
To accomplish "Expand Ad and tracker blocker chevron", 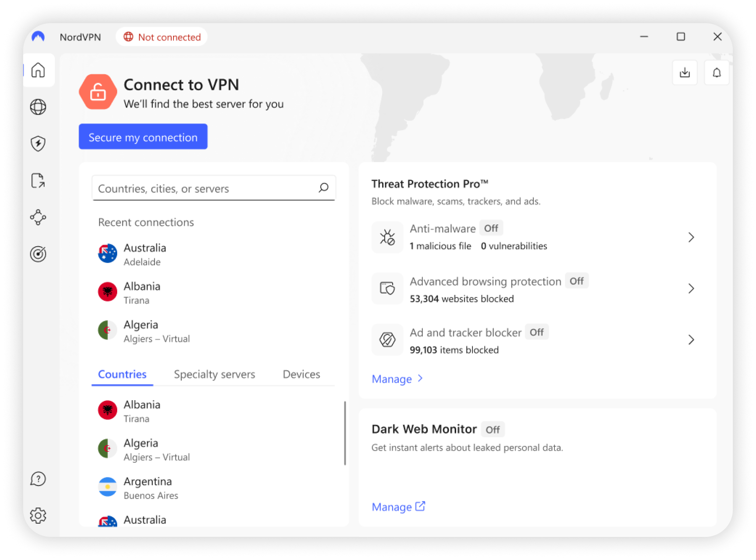I will pyautogui.click(x=691, y=340).
